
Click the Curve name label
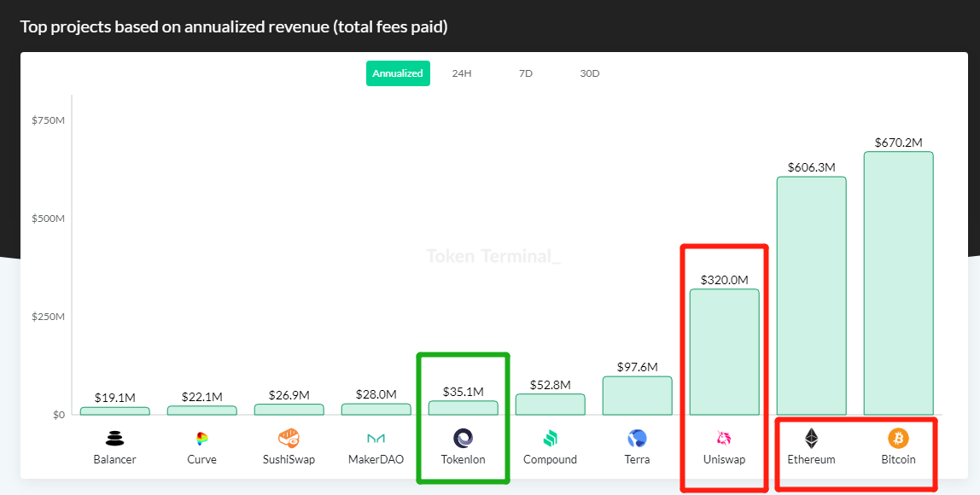coord(201,459)
